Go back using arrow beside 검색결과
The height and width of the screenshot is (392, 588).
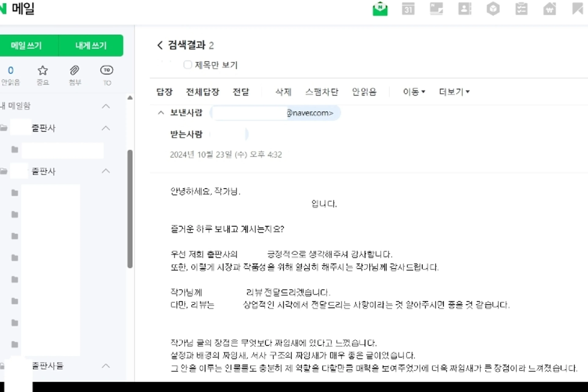pyautogui.click(x=160, y=45)
